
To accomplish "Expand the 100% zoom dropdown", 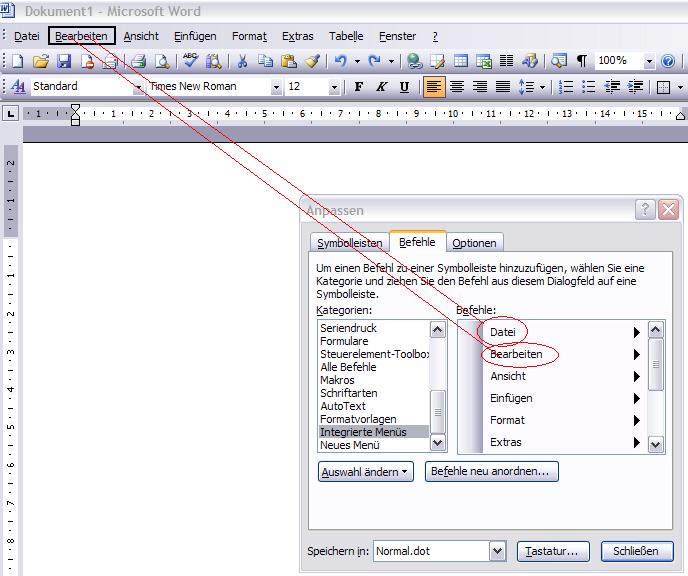I will click(x=649, y=61).
